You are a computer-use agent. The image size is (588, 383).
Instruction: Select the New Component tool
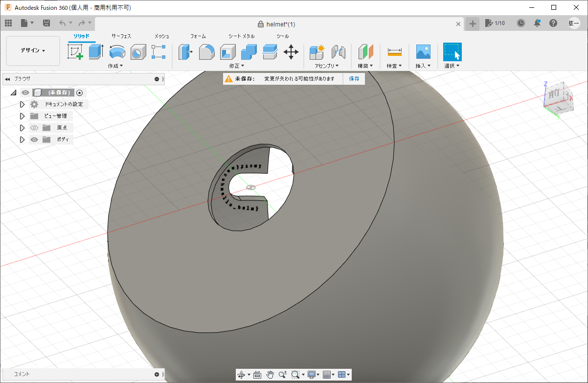(317, 51)
